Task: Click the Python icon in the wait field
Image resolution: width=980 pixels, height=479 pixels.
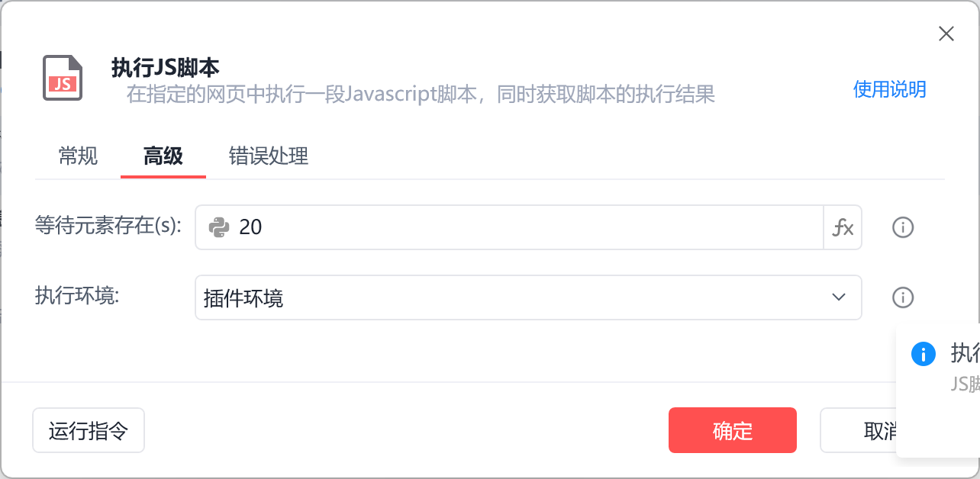Action: coord(219,227)
